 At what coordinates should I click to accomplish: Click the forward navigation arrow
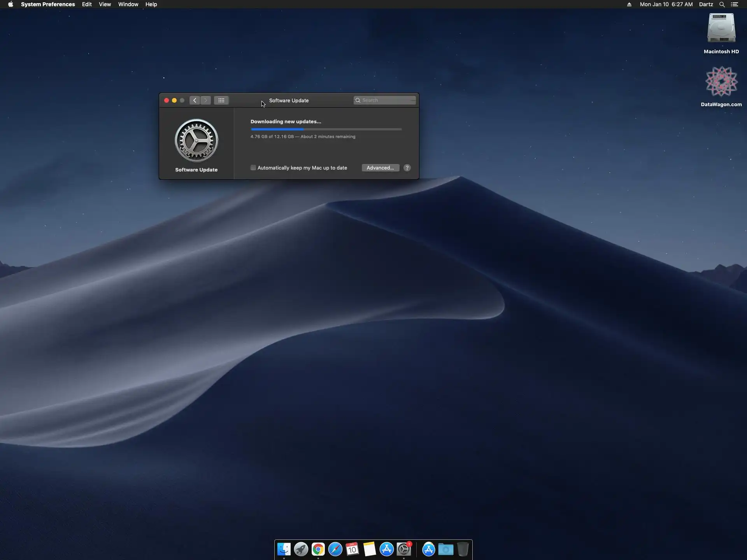point(206,100)
